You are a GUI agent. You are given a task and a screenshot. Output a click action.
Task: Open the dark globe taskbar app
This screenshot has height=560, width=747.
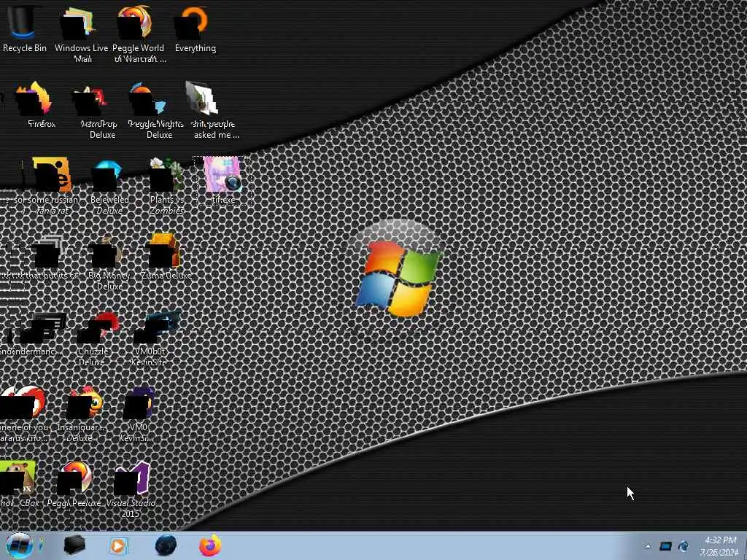tap(166, 545)
